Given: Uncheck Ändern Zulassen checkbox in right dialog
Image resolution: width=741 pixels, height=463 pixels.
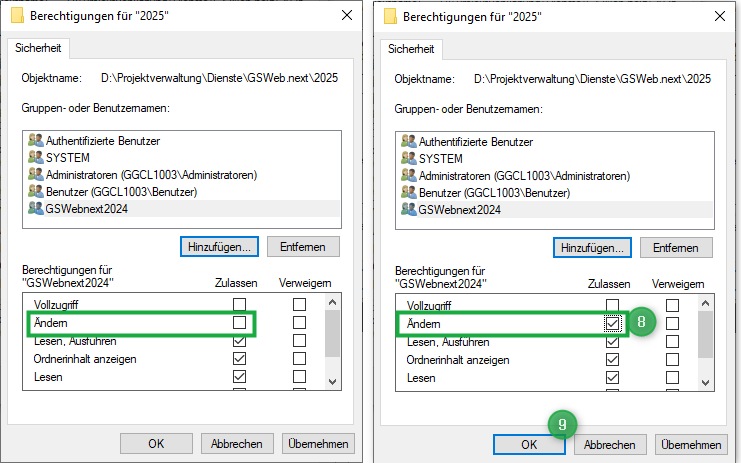Looking at the screenshot, I should (612, 324).
